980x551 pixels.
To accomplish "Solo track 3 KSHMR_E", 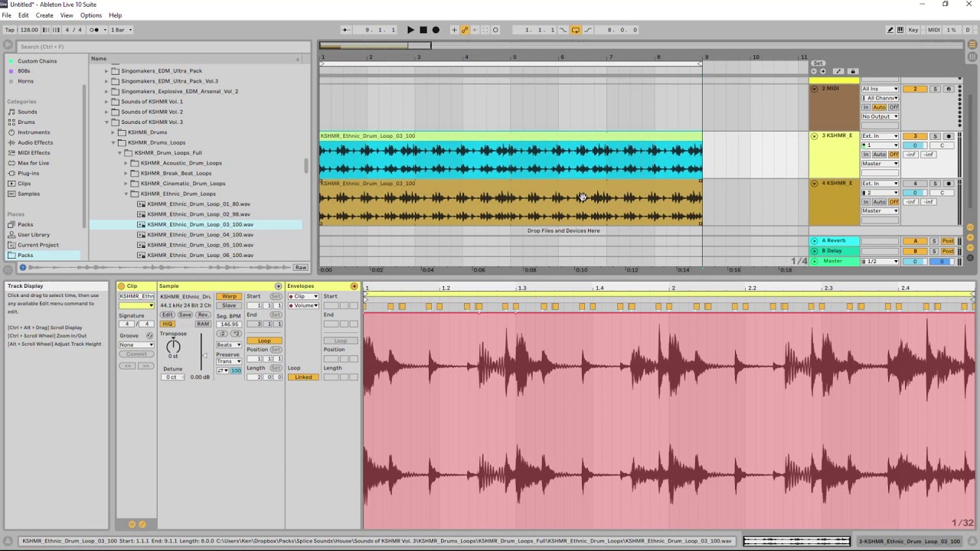I will click(935, 136).
